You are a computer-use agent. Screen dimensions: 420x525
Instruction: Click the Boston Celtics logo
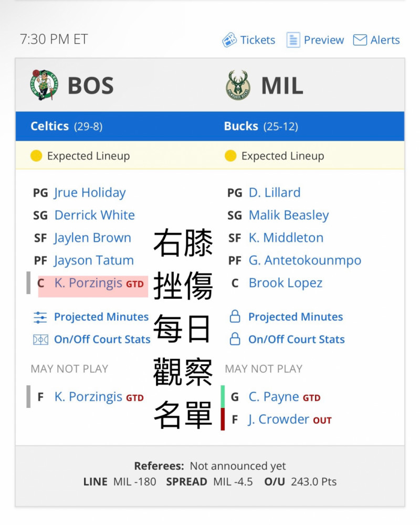pyautogui.click(x=44, y=85)
